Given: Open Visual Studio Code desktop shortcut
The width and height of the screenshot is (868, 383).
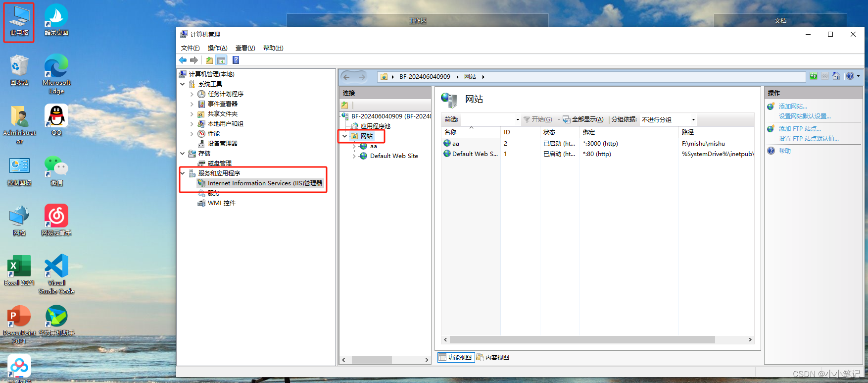Looking at the screenshot, I should pyautogui.click(x=56, y=274).
